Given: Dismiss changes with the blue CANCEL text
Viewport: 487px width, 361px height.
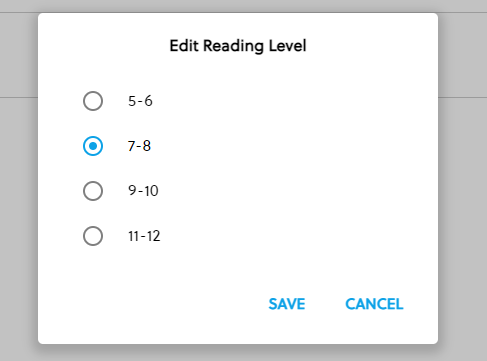Looking at the screenshot, I should pyautogui.click(x=374, y=304).
